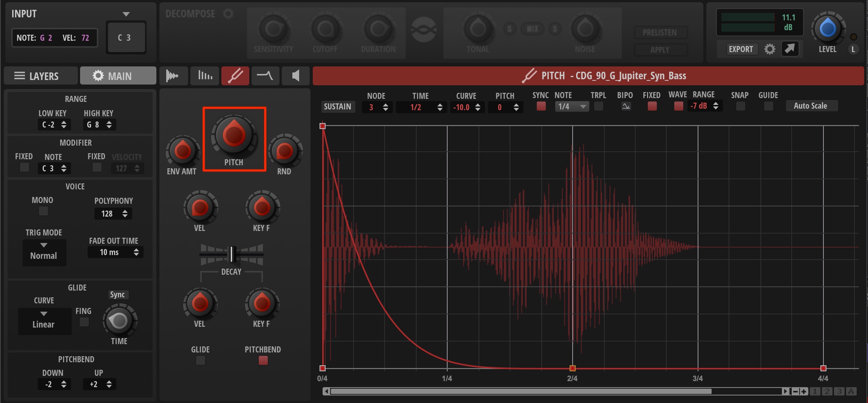This screenshot has height=403, width=868.
Task: Step the CURVE -10.0 value
Action: [x=477, y=107]
